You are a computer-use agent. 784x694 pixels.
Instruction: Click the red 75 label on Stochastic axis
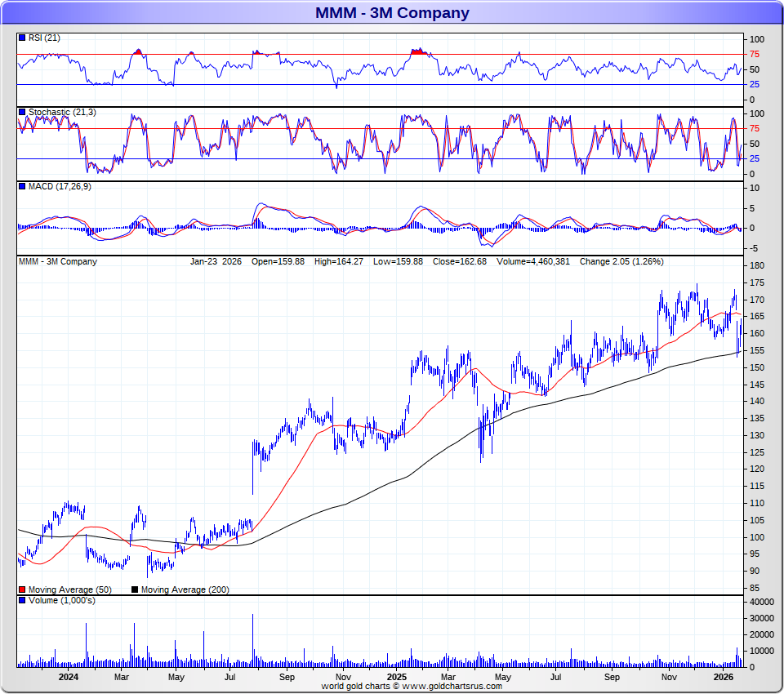pos(755,129)
